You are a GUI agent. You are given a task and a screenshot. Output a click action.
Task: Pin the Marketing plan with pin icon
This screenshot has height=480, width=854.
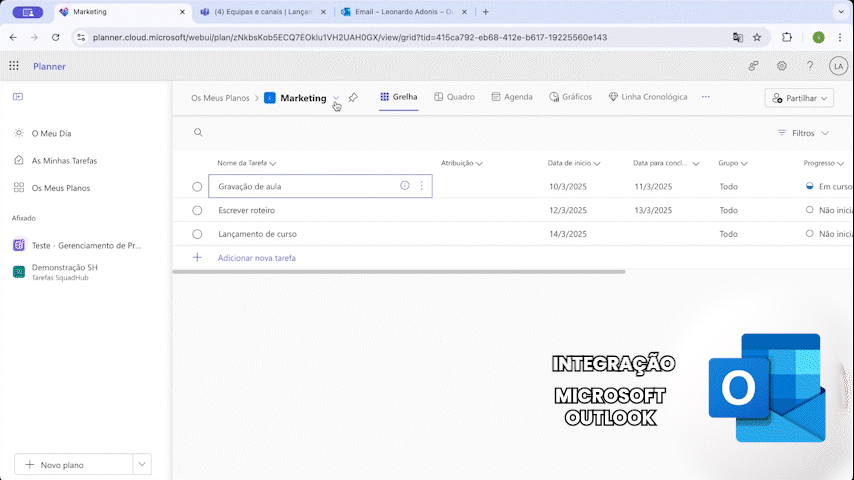[353, 98]
